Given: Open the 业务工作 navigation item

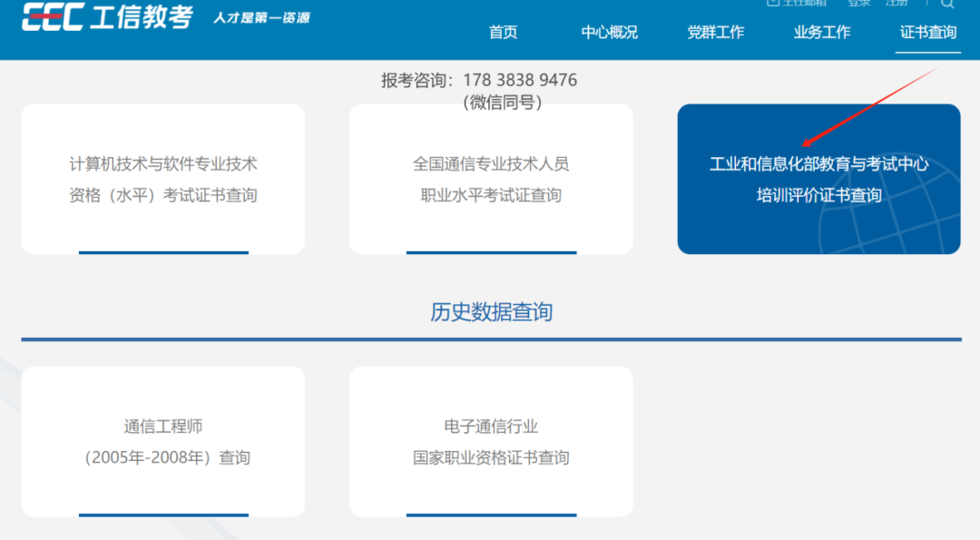Looking at the screenshot, I should click(x=821, y=33).
